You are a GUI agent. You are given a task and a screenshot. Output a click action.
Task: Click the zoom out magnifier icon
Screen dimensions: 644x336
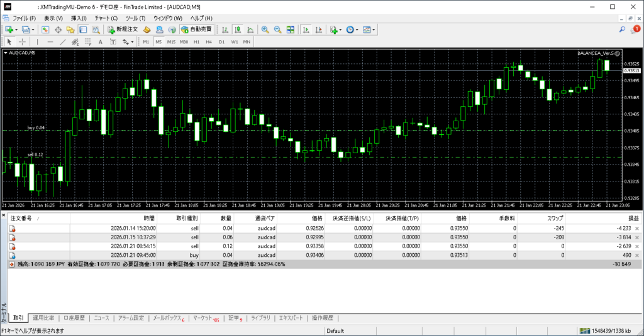coord(277,30)
